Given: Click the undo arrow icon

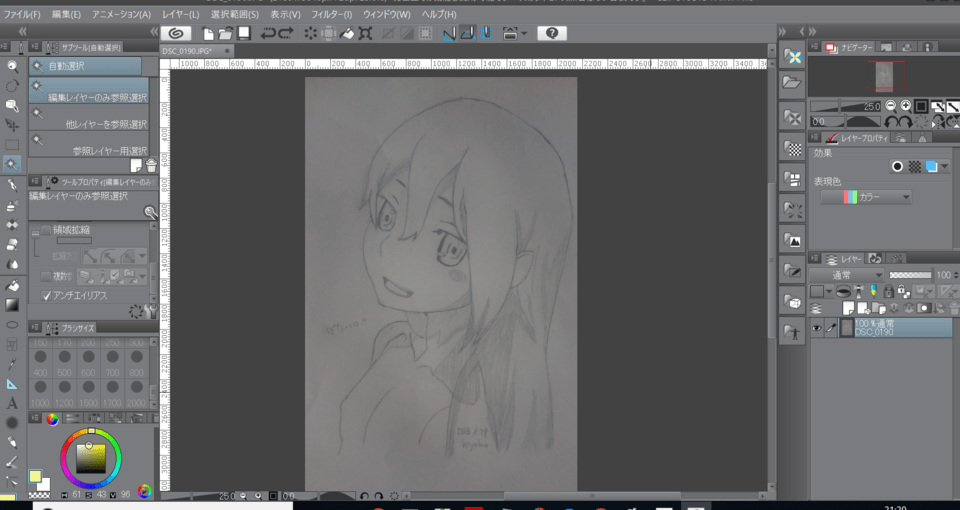Looking at the screenshot, I should coord(268,33).
